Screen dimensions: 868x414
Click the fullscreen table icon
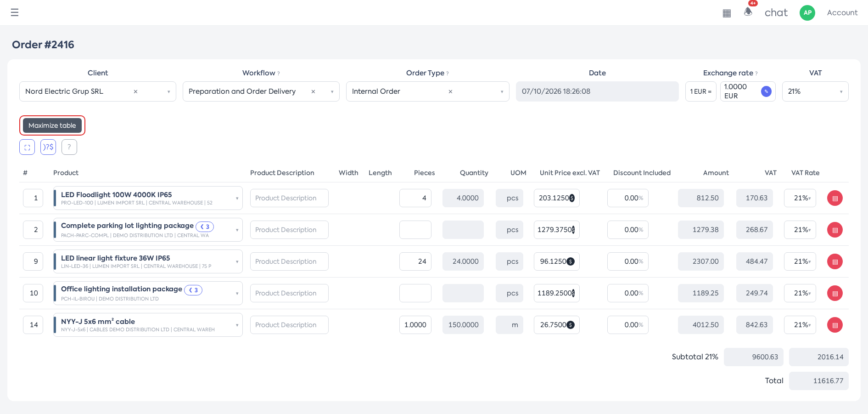pyautogui.click(x=27, y=147)
